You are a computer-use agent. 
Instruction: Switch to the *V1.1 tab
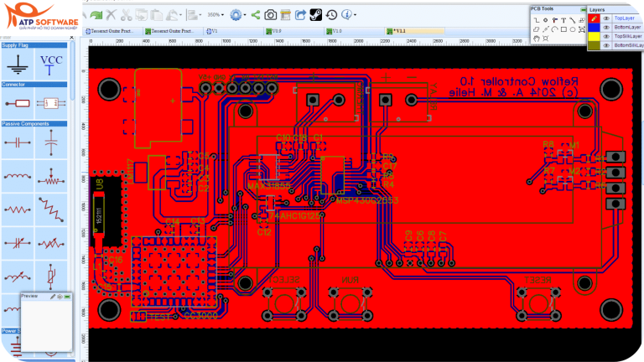414,31
